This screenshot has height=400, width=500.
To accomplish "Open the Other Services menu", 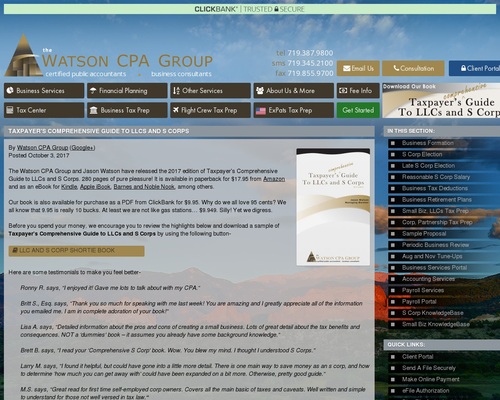I will [210, 91].
